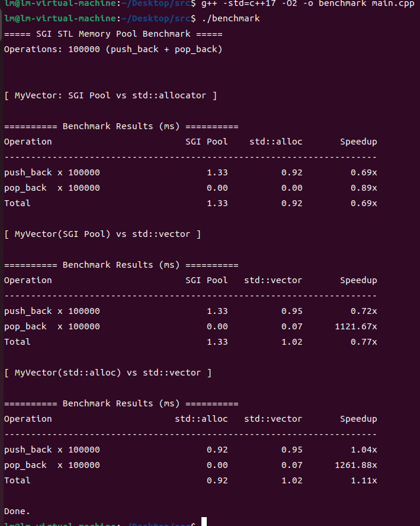Click the terminal cursor block at prompt

click(204, 522)
